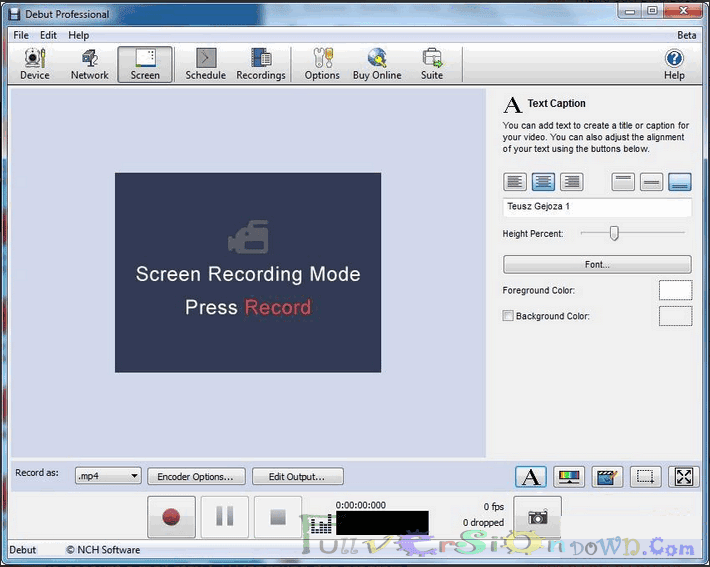Click the Encoder Options... button
Image resolution: width=710 pixels, height=567 pixels.
point(196,476)
